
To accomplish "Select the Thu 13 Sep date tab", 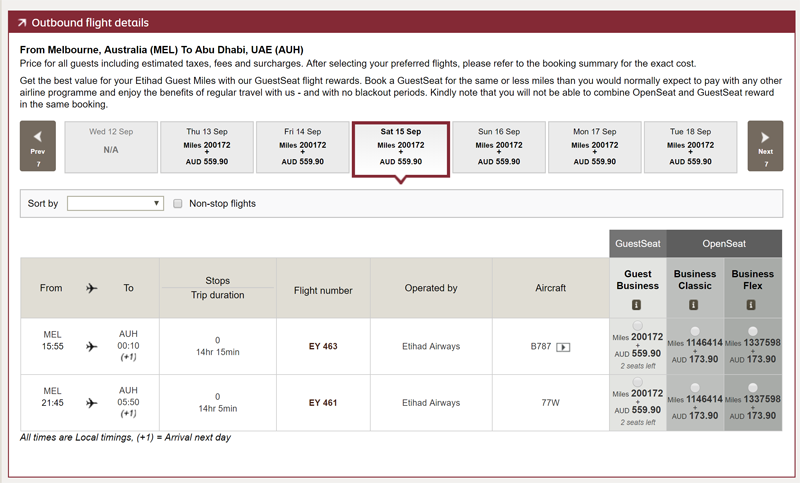I will 207,147.
